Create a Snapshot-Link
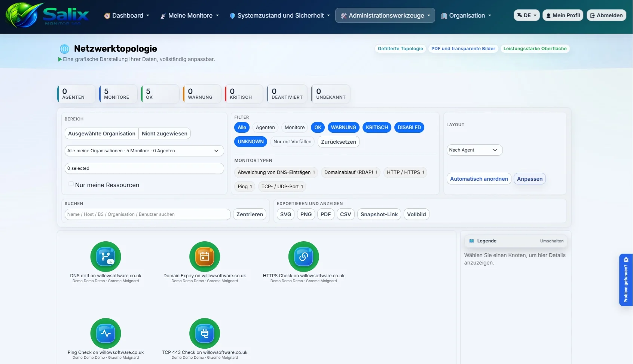 379,214
